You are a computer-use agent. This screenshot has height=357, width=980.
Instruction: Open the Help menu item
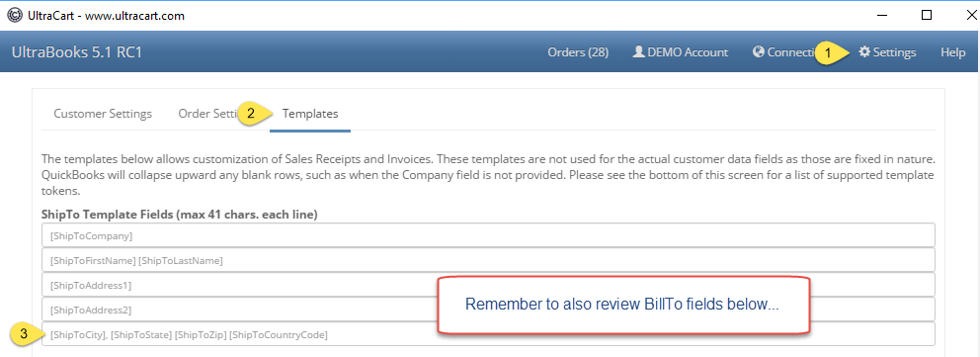[x=953, y=52]
